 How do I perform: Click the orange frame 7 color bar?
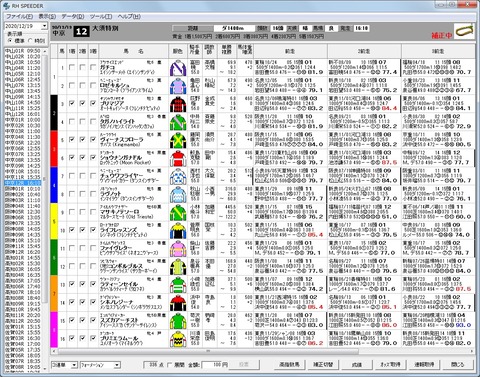(x=54, y=293)
